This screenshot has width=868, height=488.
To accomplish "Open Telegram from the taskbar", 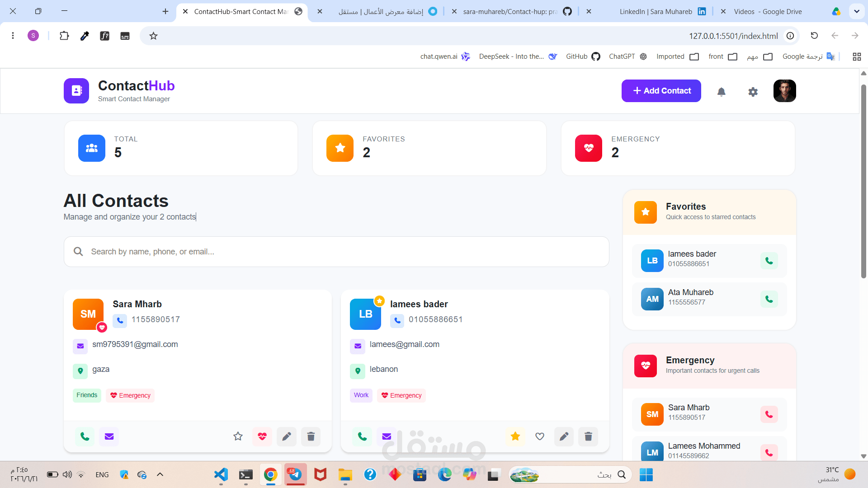I will point(296,474).
